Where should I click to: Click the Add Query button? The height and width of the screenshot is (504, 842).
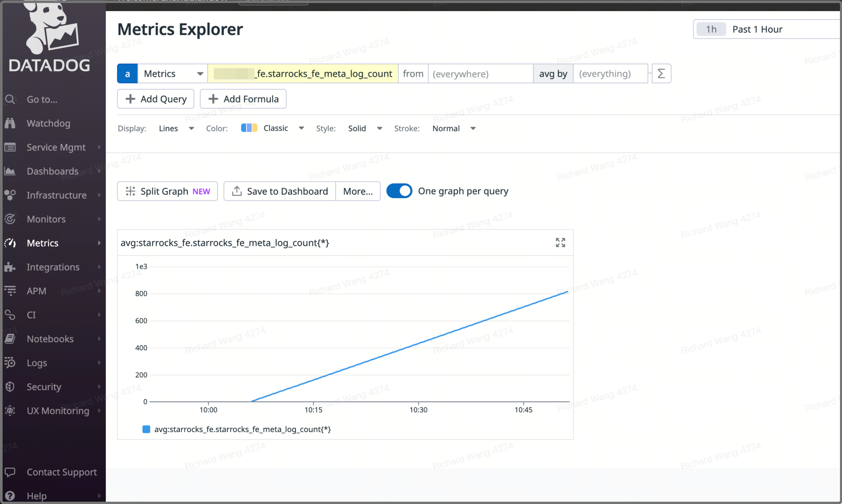[156, 99]
